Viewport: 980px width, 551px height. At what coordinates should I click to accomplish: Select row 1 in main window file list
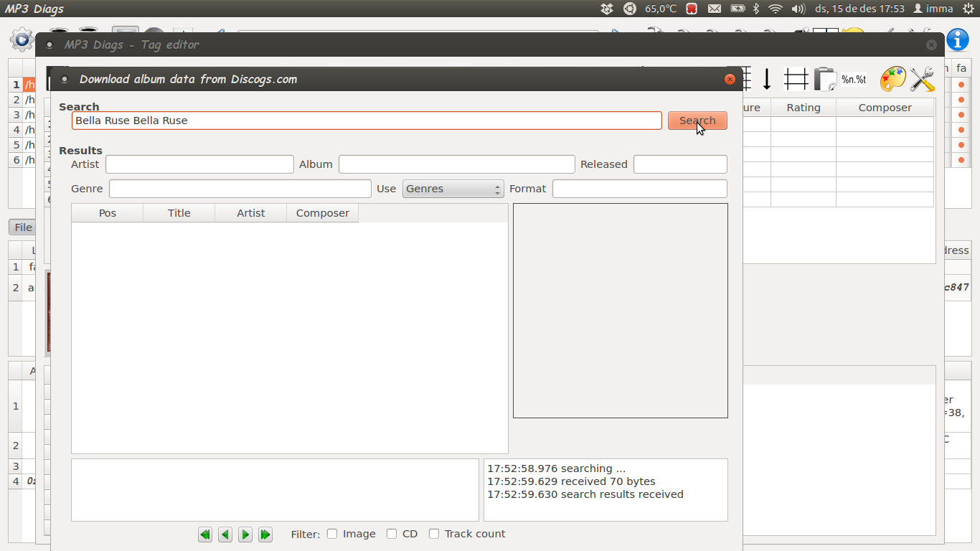[16, 85]
